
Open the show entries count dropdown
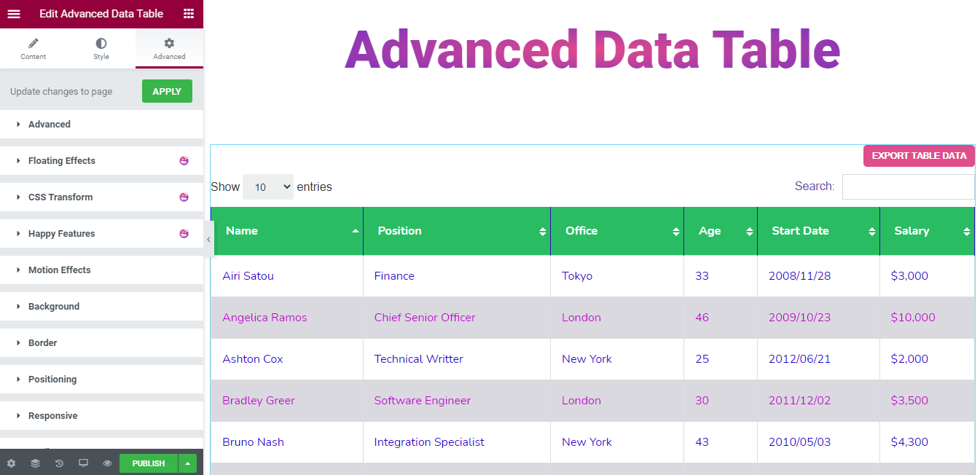tap(267, 187)
